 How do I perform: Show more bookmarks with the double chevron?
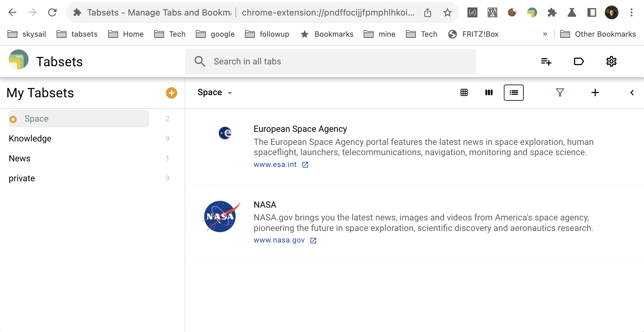click(545, 34)
